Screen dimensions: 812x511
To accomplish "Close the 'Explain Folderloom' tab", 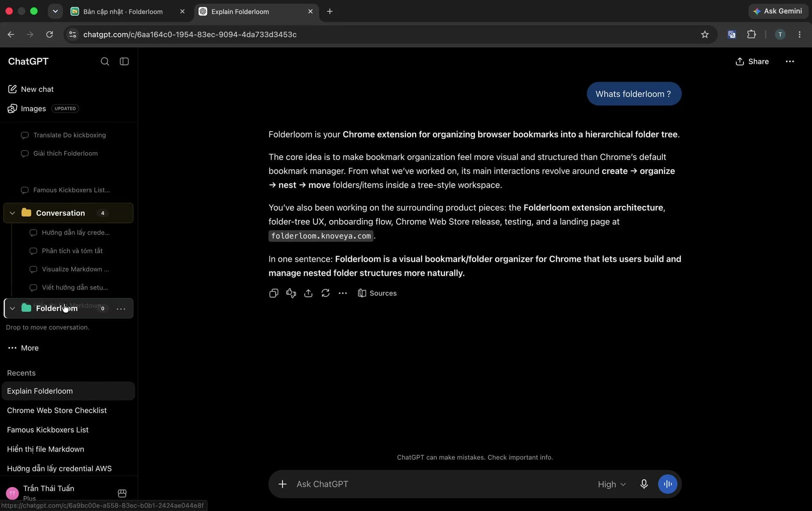I will click(x=310, y=12).
